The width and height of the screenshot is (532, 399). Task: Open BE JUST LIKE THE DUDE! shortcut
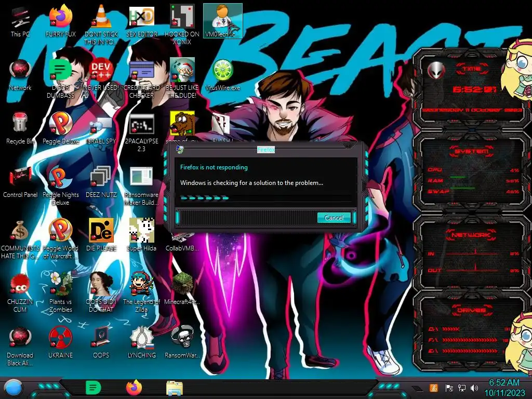click(x=182, y=79)
